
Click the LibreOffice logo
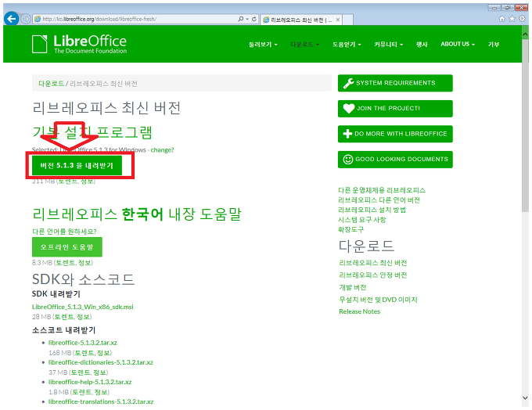point(79,44)
